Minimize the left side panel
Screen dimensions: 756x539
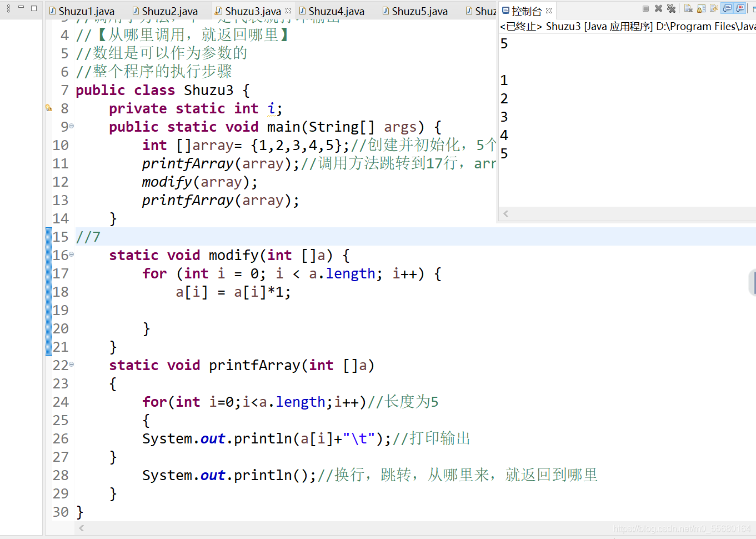point(21,7)
